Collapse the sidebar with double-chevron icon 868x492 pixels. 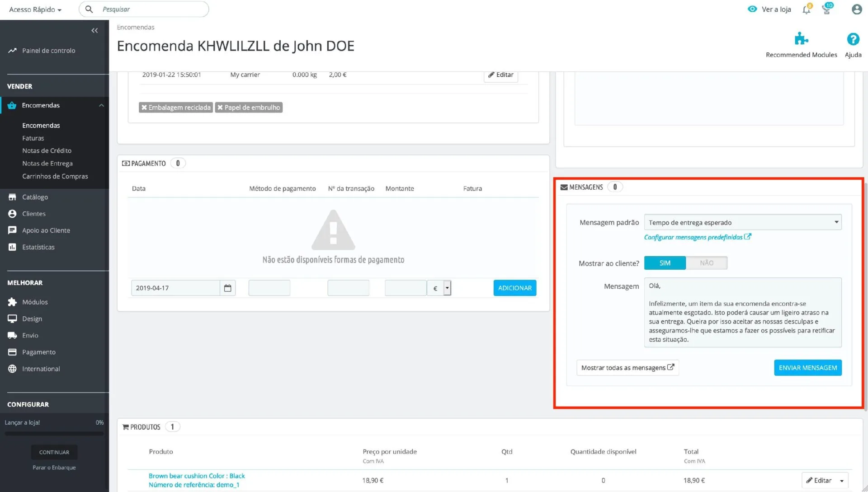[x=94, y=31]
